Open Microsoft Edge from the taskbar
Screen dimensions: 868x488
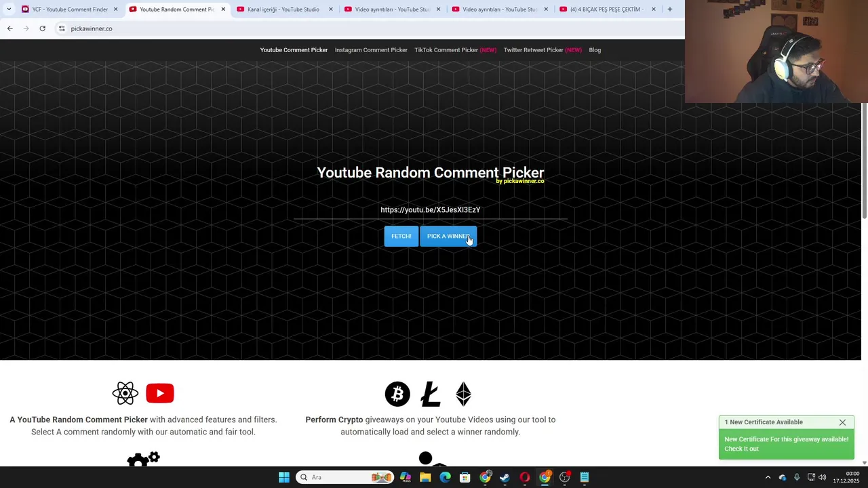pyautogui.click(x=445, y=477)
